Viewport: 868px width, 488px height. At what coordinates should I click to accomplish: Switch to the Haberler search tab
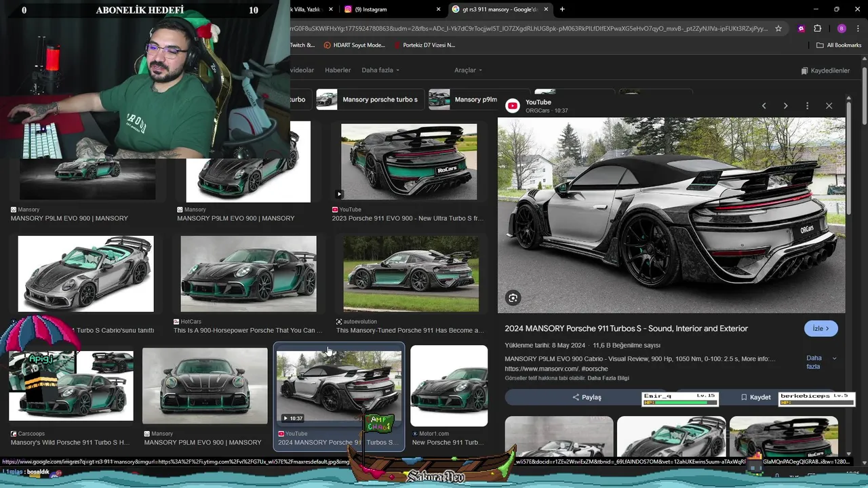point(338,70)
